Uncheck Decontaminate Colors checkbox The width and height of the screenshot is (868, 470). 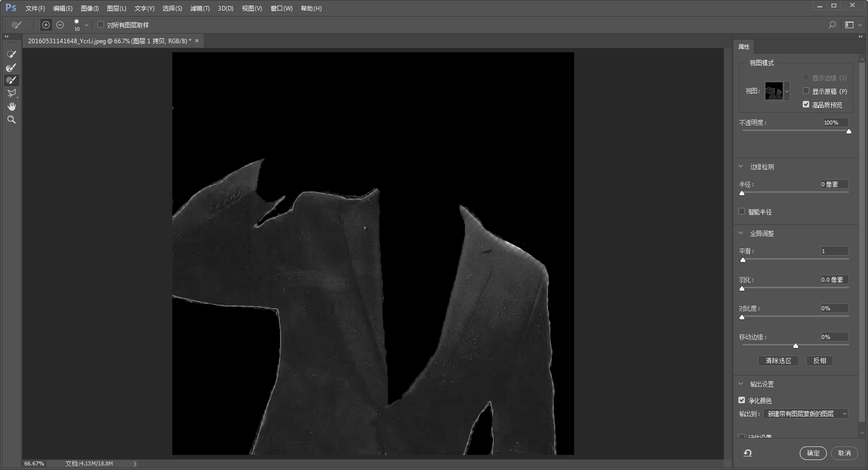coord(741,400)
